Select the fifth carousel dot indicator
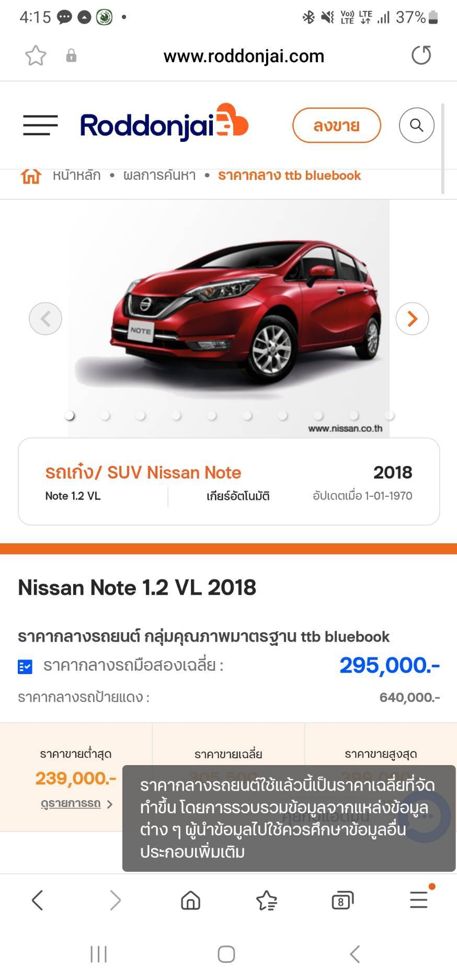 (211, 415)
